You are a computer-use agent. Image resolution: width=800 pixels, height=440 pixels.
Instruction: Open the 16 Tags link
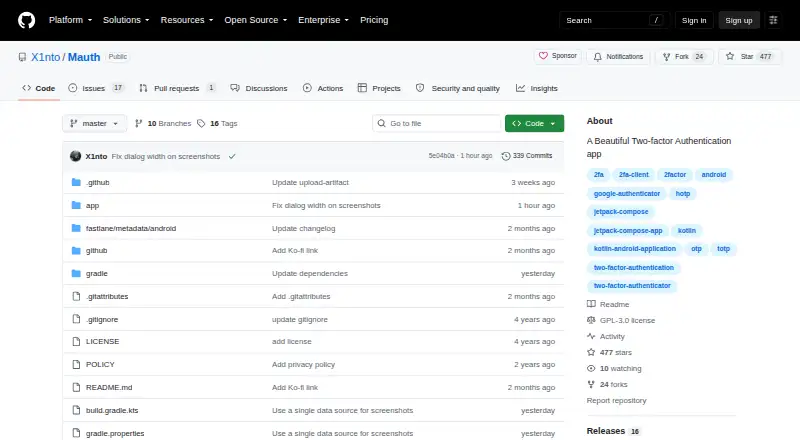click(217, 124)
